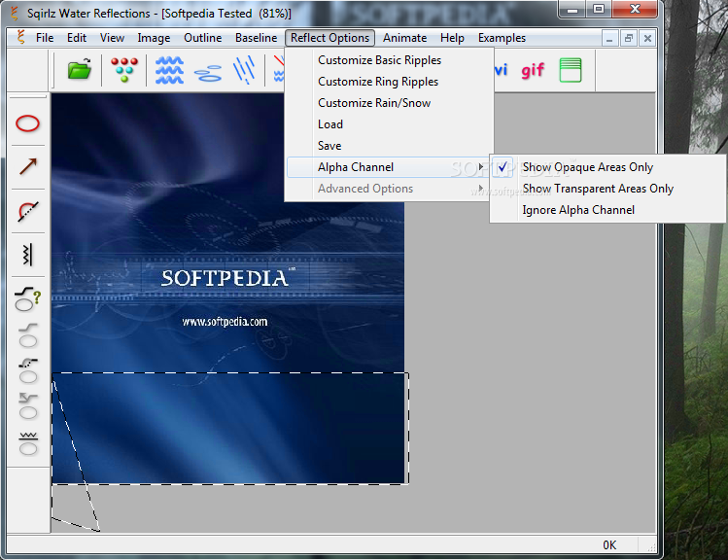Expand the Alpha Channel submenu

[x=389, y=166]
